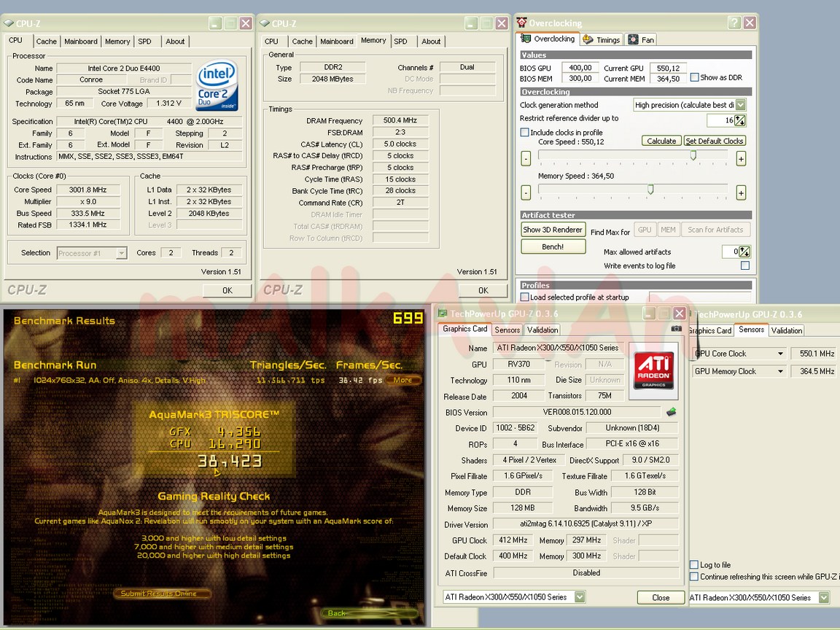Click Show 3D Renderer button
840x630 pixels.
(553, 229)
